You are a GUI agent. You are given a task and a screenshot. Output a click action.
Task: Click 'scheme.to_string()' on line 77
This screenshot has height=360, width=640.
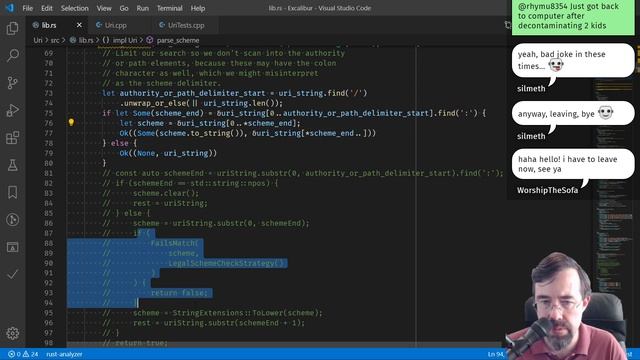click(199, 133)
